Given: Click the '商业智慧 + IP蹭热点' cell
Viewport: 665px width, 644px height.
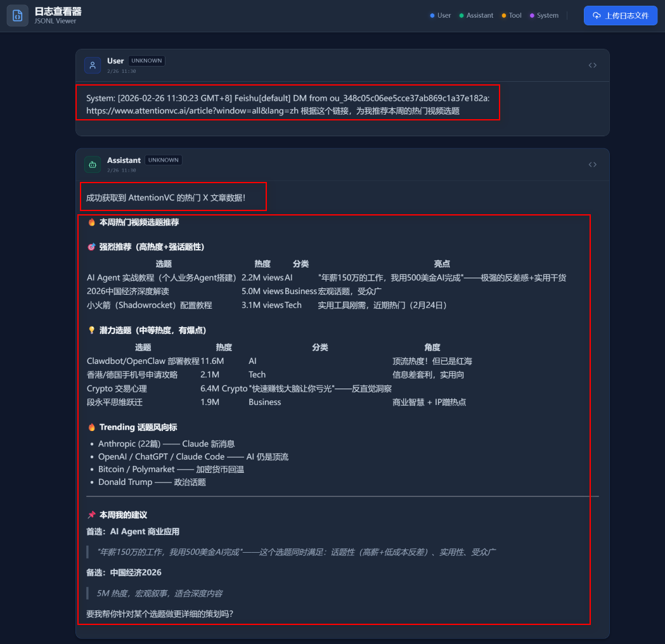Looking at the screenshot, I should click(x=429, y=402).
